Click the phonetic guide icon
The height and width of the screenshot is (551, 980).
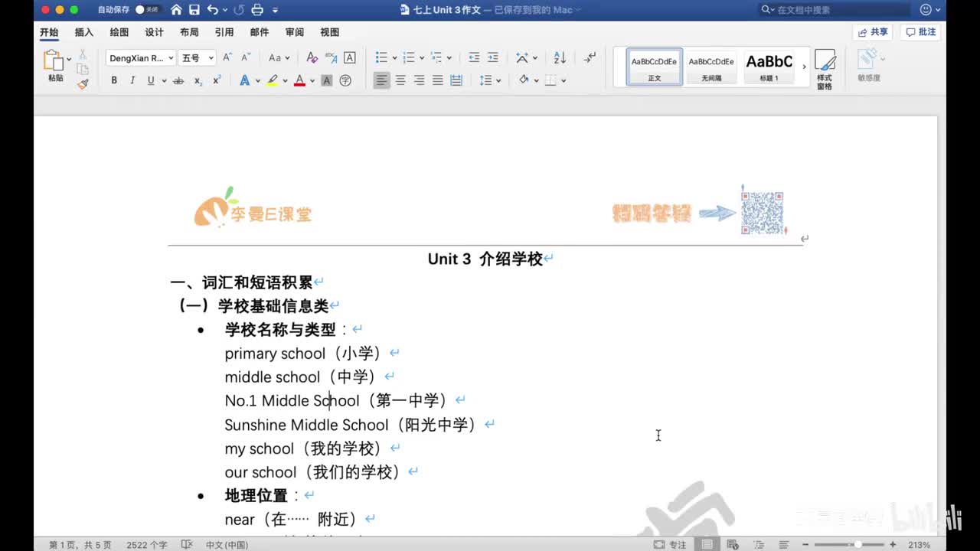[x=331, y=57]
